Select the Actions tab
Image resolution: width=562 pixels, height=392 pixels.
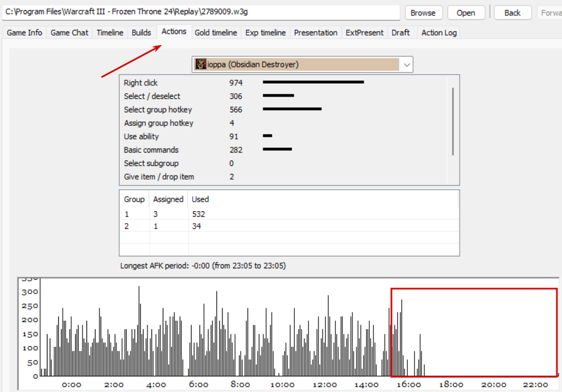[x=174, y=32]
